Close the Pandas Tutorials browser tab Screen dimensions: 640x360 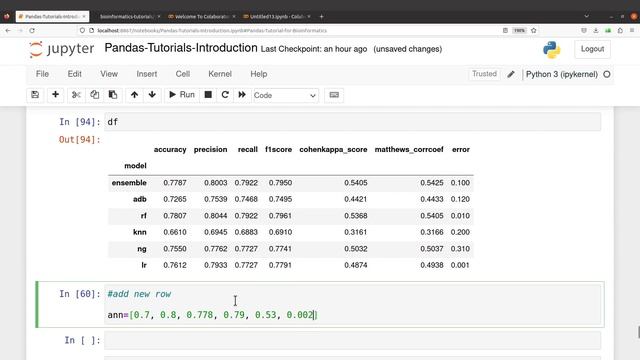click(x=84, y=16)
